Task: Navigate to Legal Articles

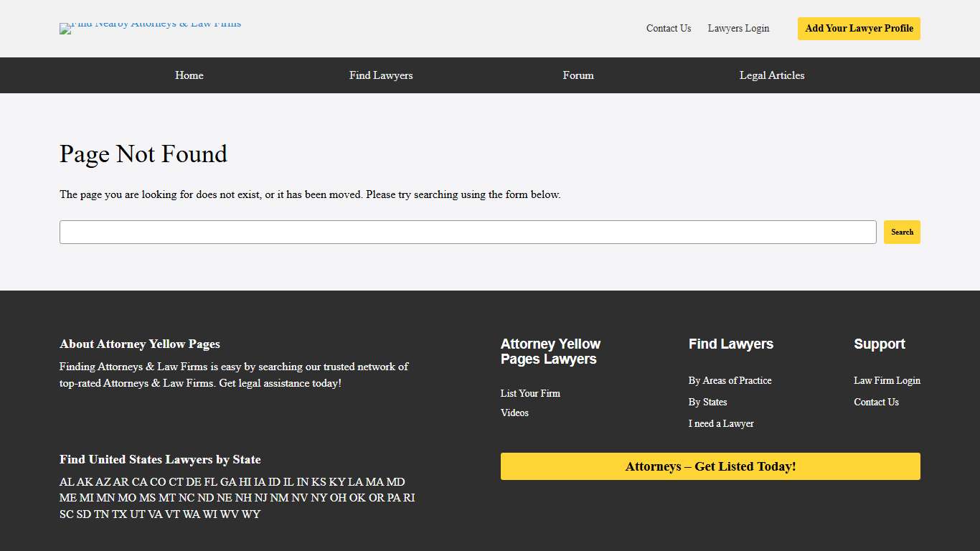Action: 772,75
